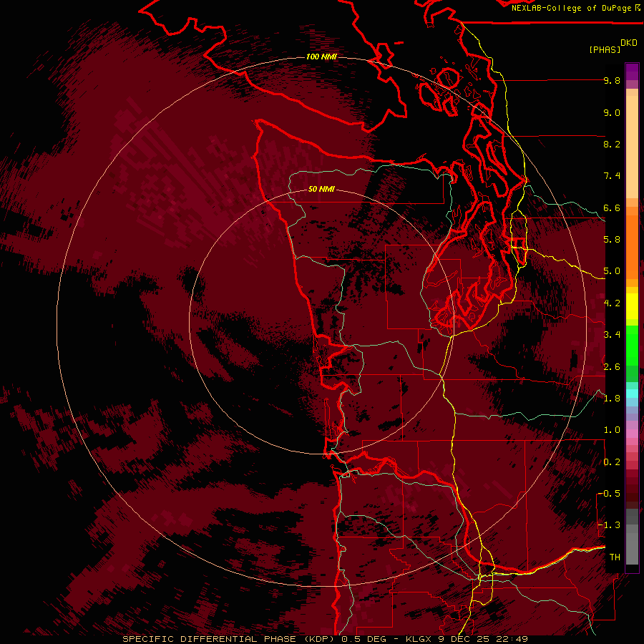Pick the 0.2 scale value

(612, 462)
